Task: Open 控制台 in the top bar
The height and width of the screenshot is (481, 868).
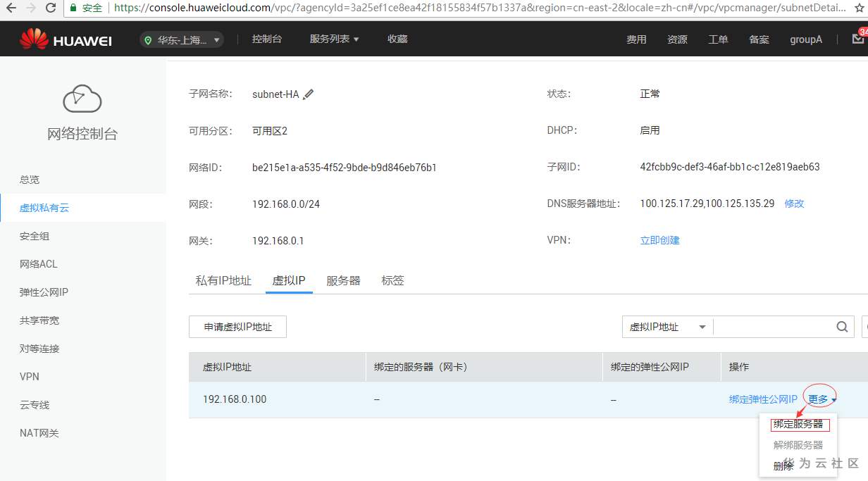Action: pos(267,39)
